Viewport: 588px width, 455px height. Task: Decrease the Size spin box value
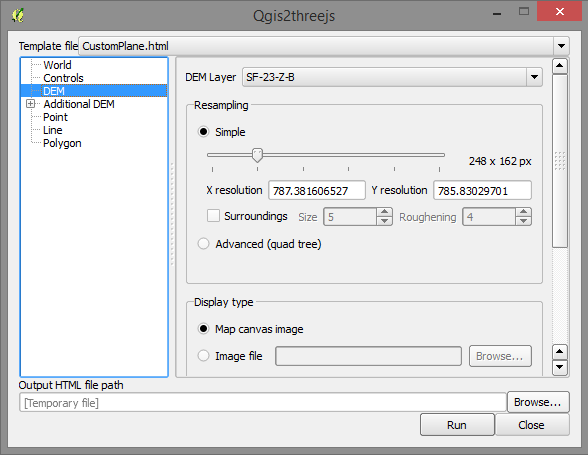[384, 221]
